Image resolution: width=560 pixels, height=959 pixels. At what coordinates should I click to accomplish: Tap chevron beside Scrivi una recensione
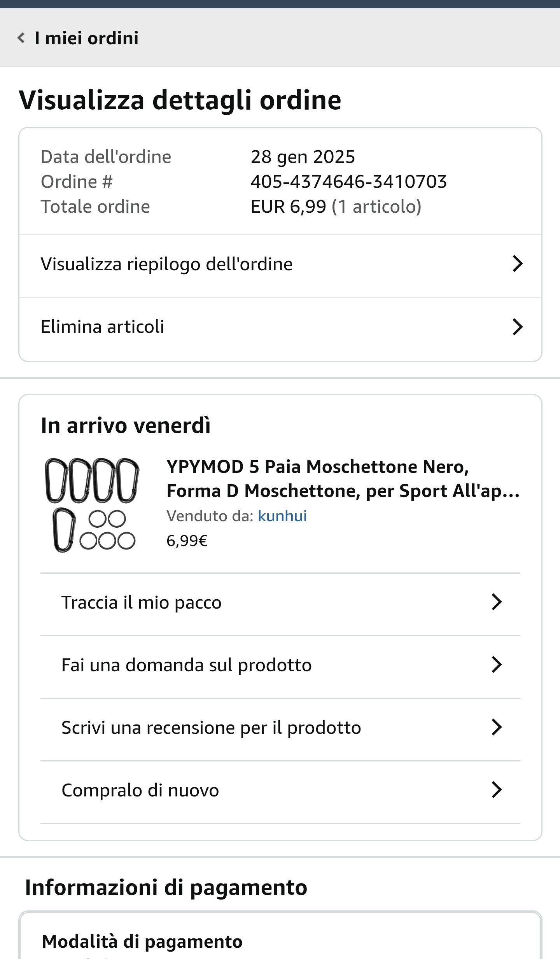497,727
